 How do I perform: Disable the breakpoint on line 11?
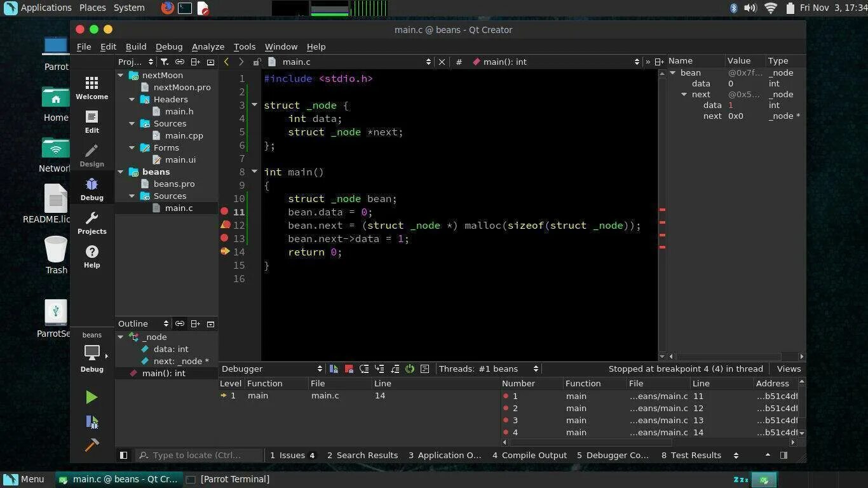pos(225,212)
